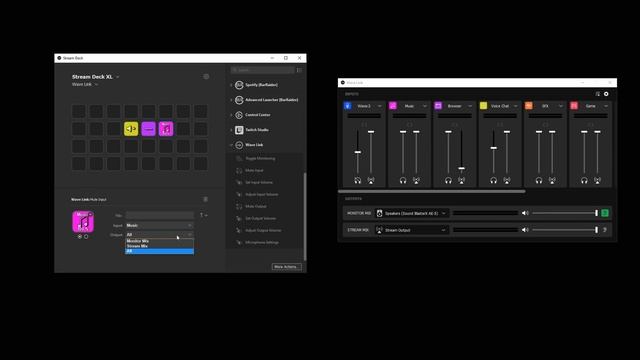The width and height of the screenshot is (640, 360).
Task: Toggle the actions list view icon beside search
Action: [299, 70]
